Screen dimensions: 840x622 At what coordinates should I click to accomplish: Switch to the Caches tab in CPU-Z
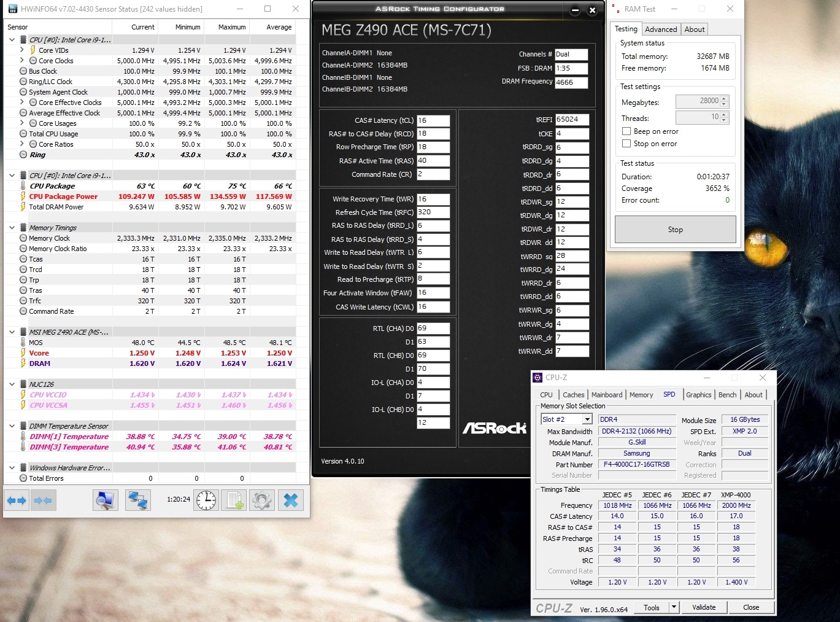pos(574,395)
